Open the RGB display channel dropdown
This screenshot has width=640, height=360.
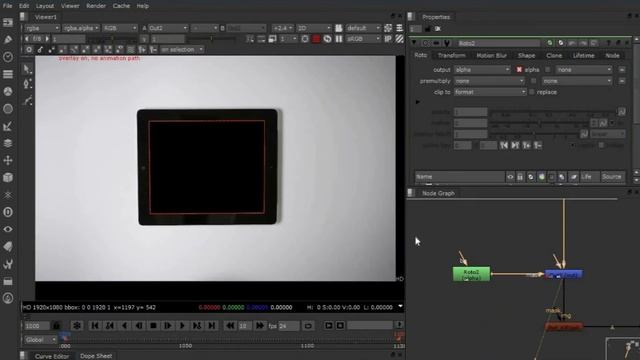pos(120,28)
